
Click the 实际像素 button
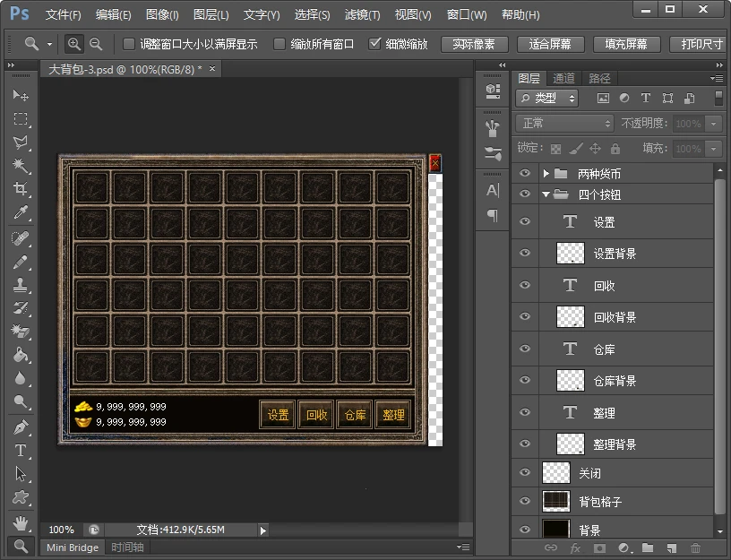point(474,44)
